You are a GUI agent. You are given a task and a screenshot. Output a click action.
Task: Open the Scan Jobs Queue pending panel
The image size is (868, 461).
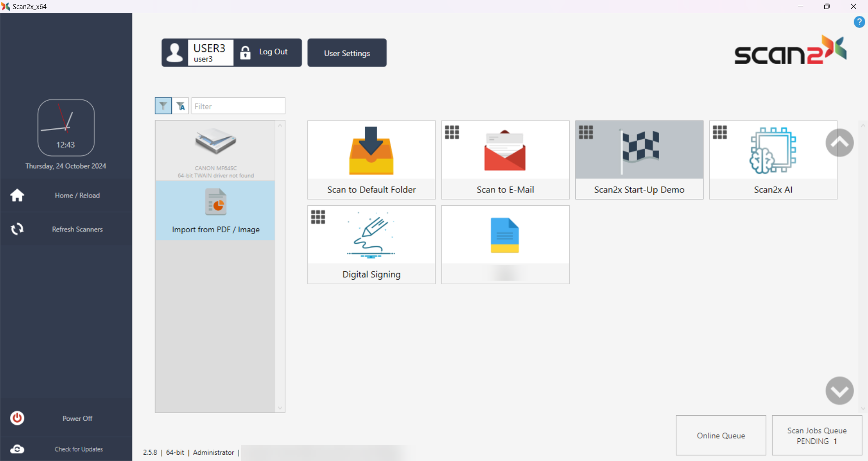(x=816, y=435)
